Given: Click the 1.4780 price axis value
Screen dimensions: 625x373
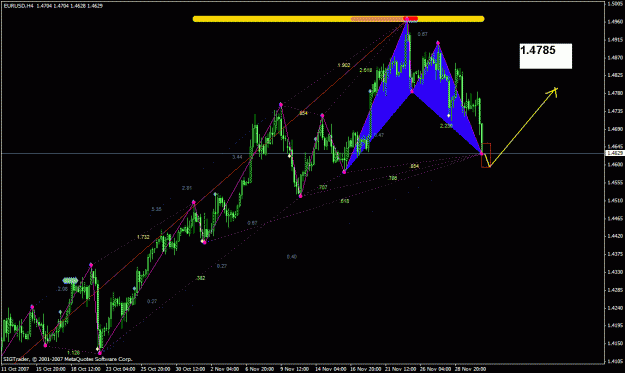Looking at the screenshot, I should [615, 93].
